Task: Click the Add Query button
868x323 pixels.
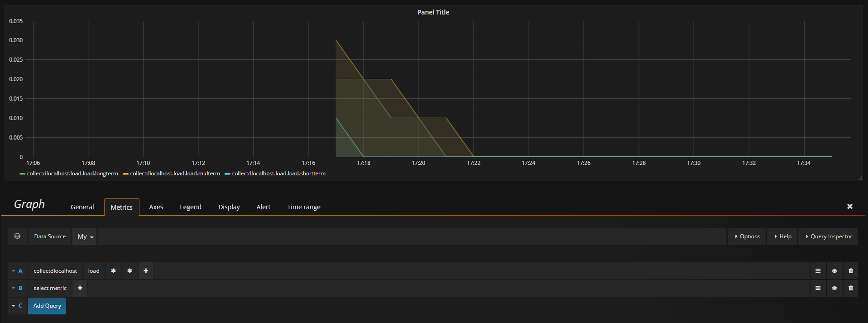Action: coord(47,306)
